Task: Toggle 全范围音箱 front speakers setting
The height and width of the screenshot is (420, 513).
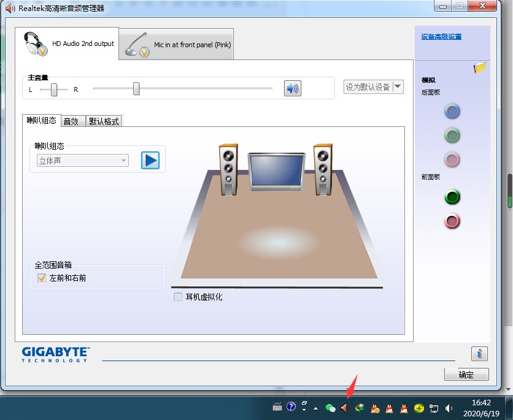Action: pyautogui.click(x=42, y=277)
